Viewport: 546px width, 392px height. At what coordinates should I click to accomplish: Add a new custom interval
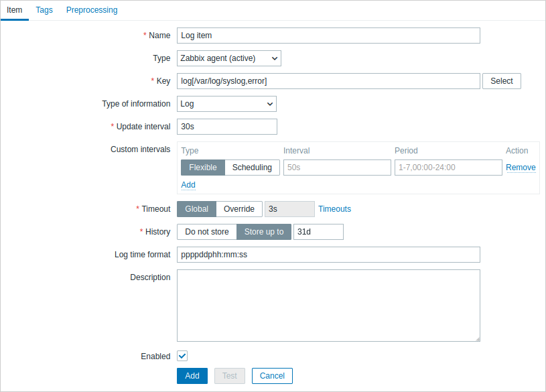click(188, 185)
